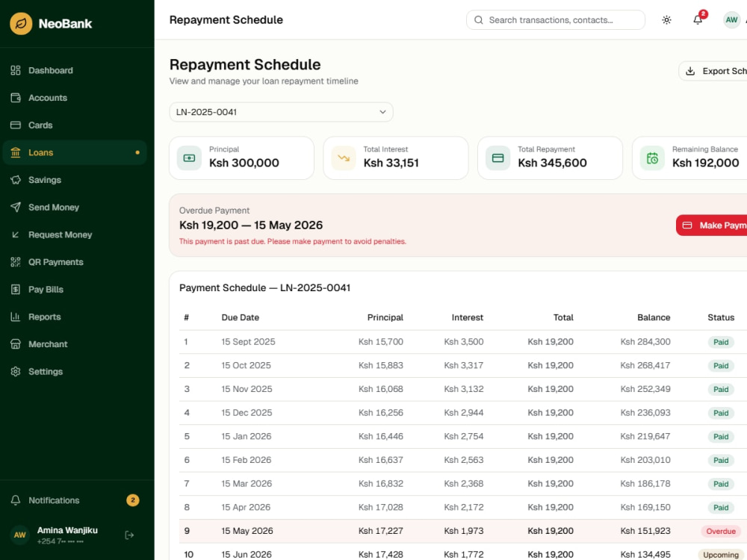Click the Ksh 345,600 total repayment value

tap(552, 163)
